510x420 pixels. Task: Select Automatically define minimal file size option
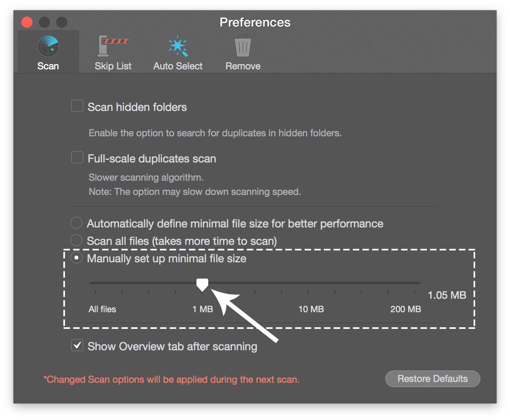click(x=76, y=223)
